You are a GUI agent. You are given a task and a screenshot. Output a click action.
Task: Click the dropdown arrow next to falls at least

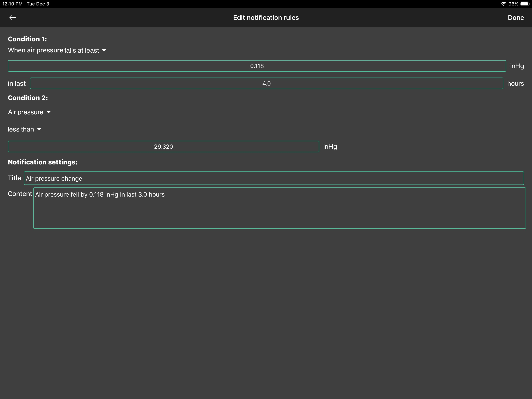point(104,50)
